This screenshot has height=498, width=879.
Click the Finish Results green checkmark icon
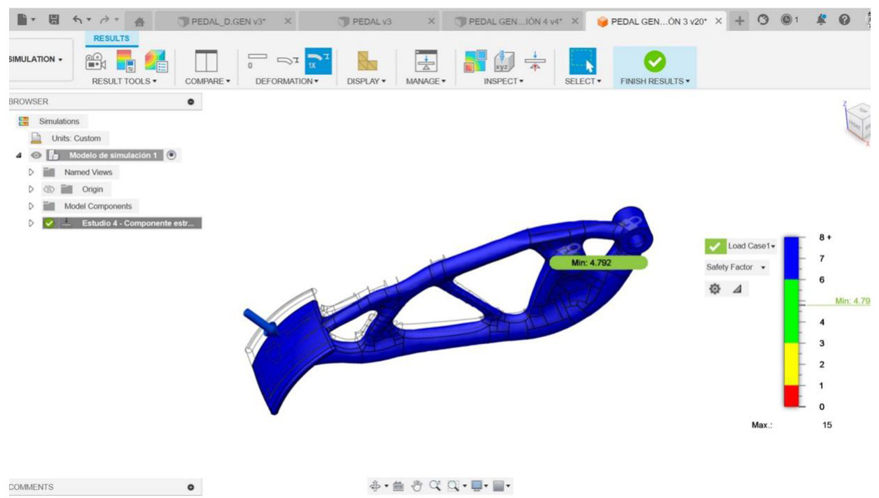(654, 61)
